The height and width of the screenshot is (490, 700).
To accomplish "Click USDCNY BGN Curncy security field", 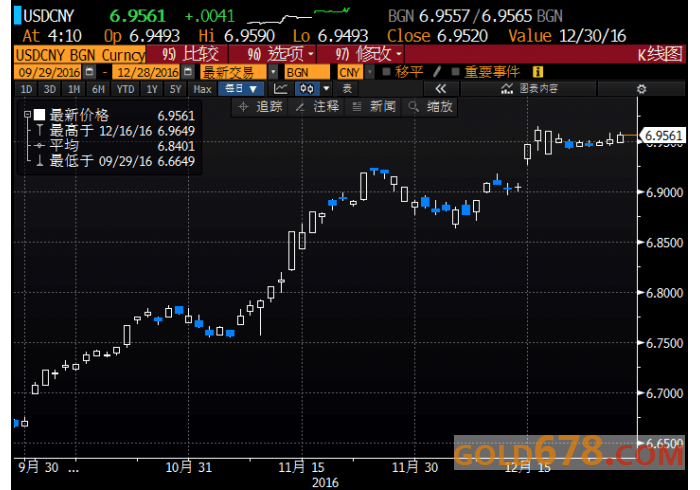I will point(80,54).
